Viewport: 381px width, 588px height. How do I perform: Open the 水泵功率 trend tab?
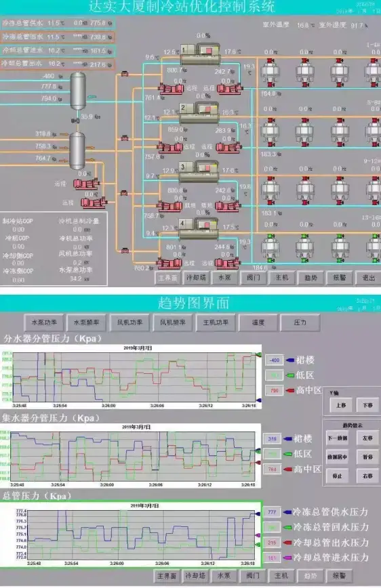coord(44,322)
